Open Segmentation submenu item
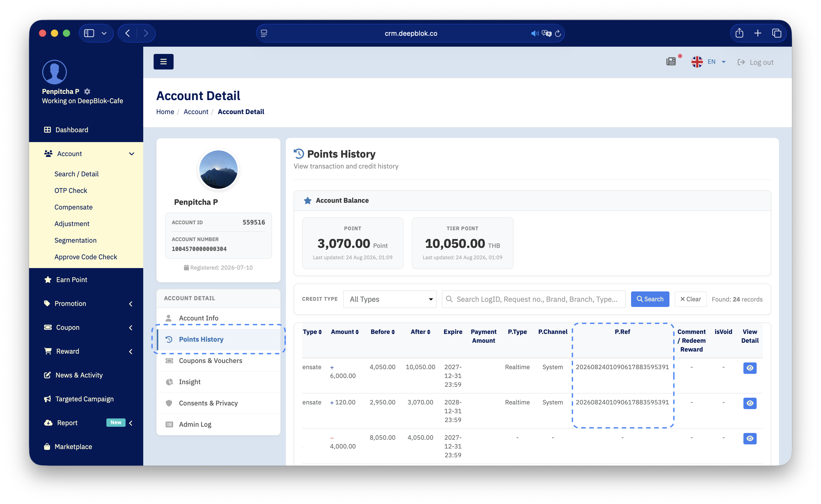The image size is (821, 504). 76,240
